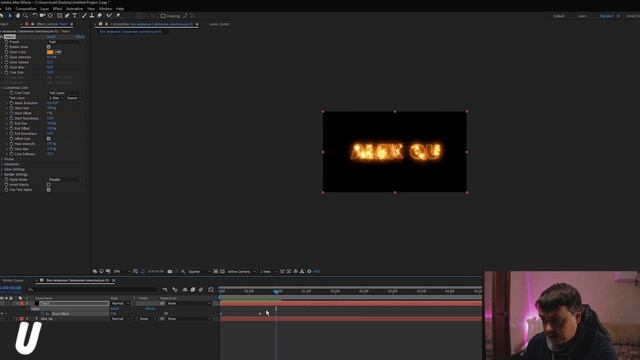Screen dimensions: 640x360
Task: Select the Pen tool
Action: point(67,16)
